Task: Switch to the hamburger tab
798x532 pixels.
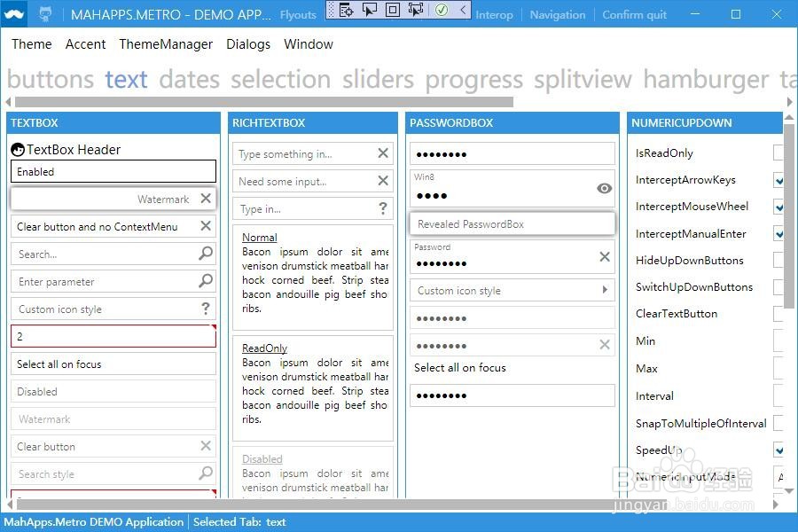Action: [707, 80]
